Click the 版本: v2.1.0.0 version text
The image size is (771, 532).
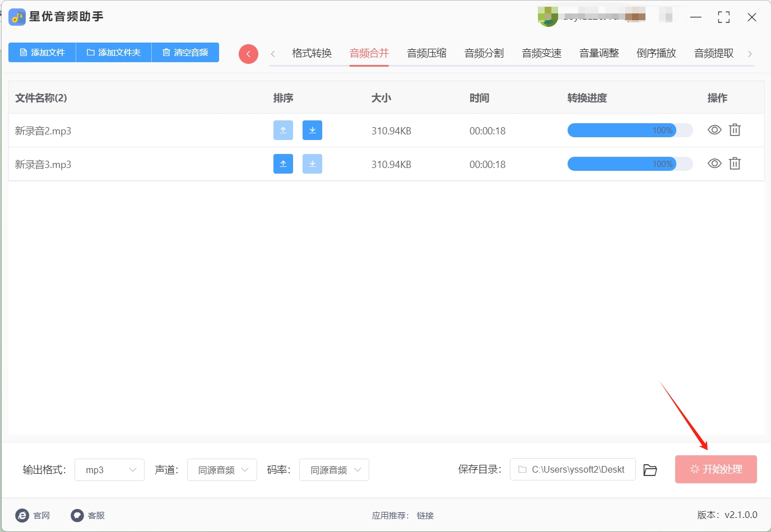(x=727, y=515)
